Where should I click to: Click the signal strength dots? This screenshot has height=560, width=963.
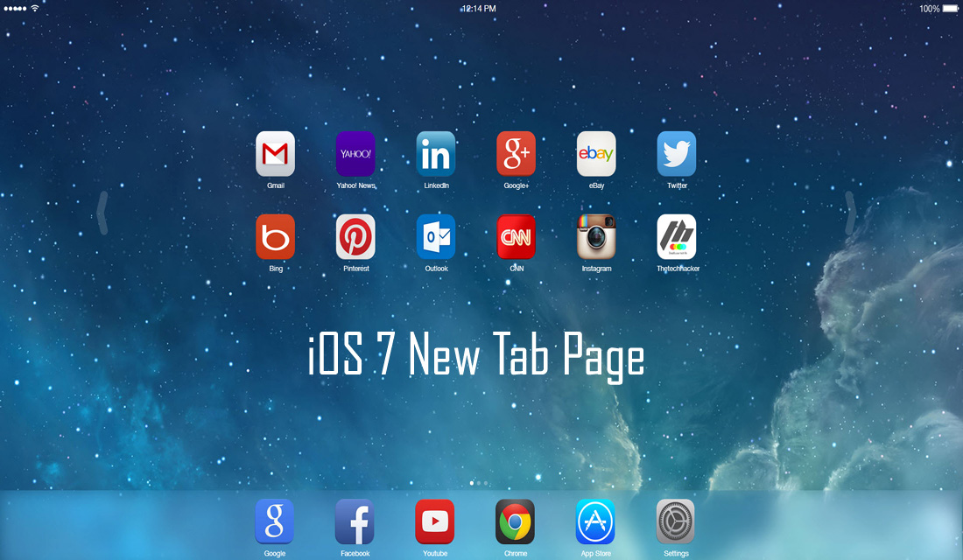(15, 9)
